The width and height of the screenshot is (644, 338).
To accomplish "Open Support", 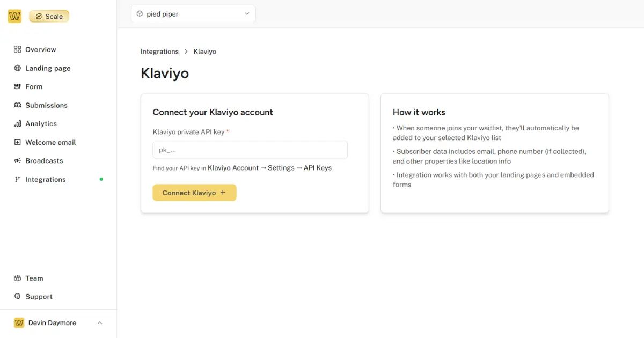I will [x=39, y=296].
